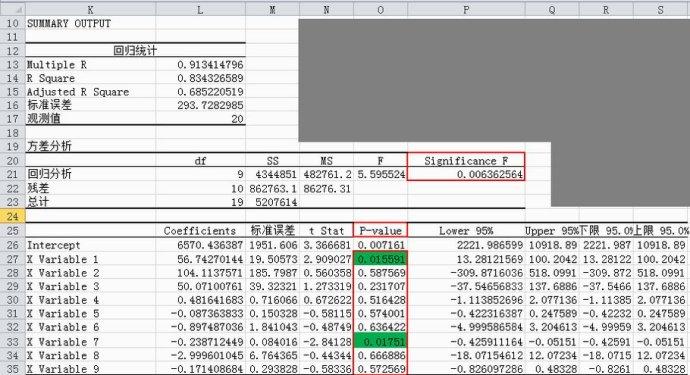This screenshot has width=690, height=375.
Task: Select X Variable 9 P-value 0.572569
Action: (381, 369)
